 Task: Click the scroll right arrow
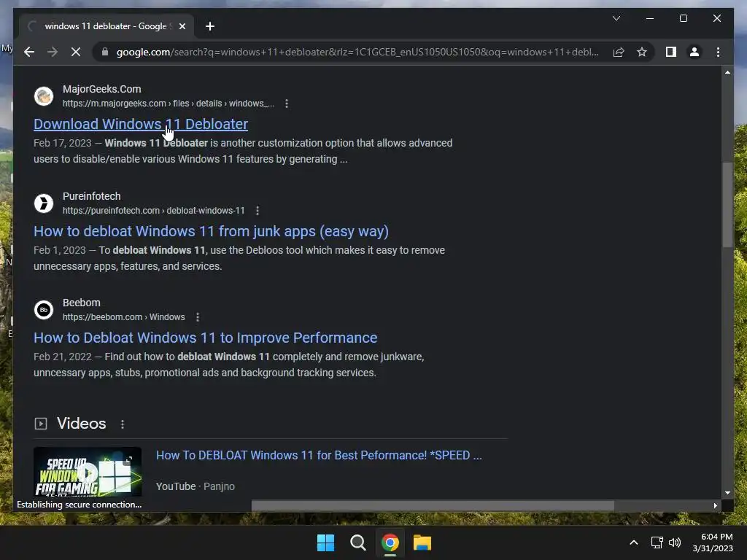click(715, 506)
